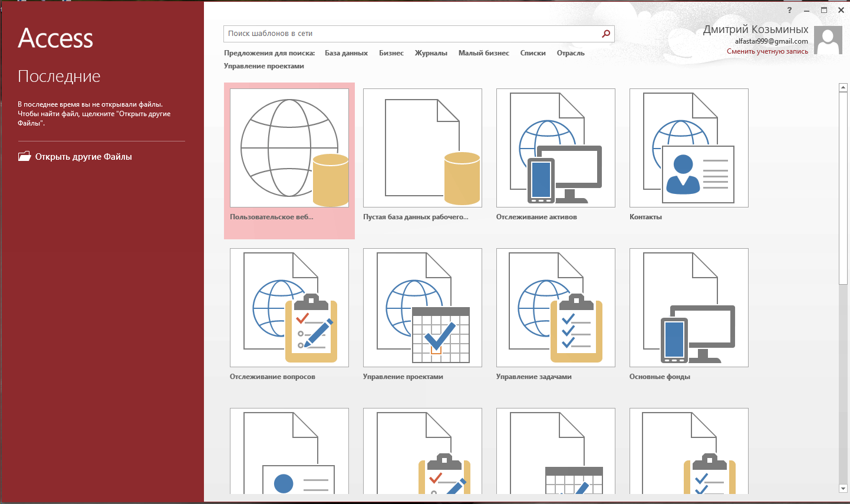
Task: Click the open folder icon in sidebar
Action: point(24,156)
